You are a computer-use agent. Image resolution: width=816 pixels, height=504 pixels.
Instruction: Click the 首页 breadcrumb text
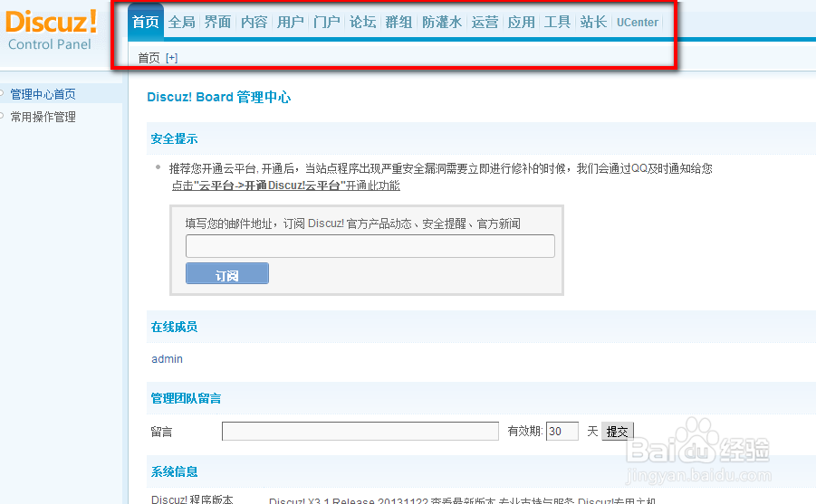[149, 58]
